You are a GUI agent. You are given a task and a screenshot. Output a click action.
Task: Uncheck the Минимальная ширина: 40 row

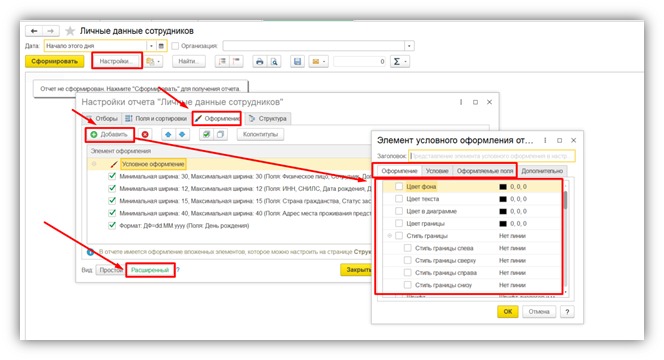112,213
